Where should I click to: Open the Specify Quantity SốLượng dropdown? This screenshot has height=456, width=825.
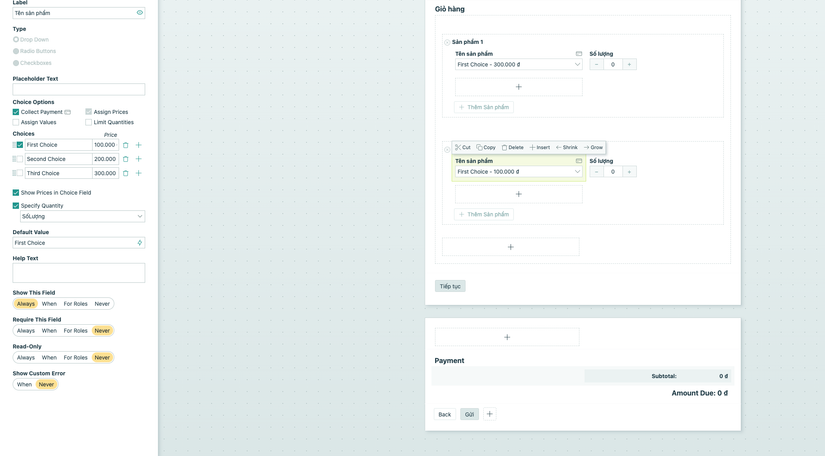click(x=82, y=216)
